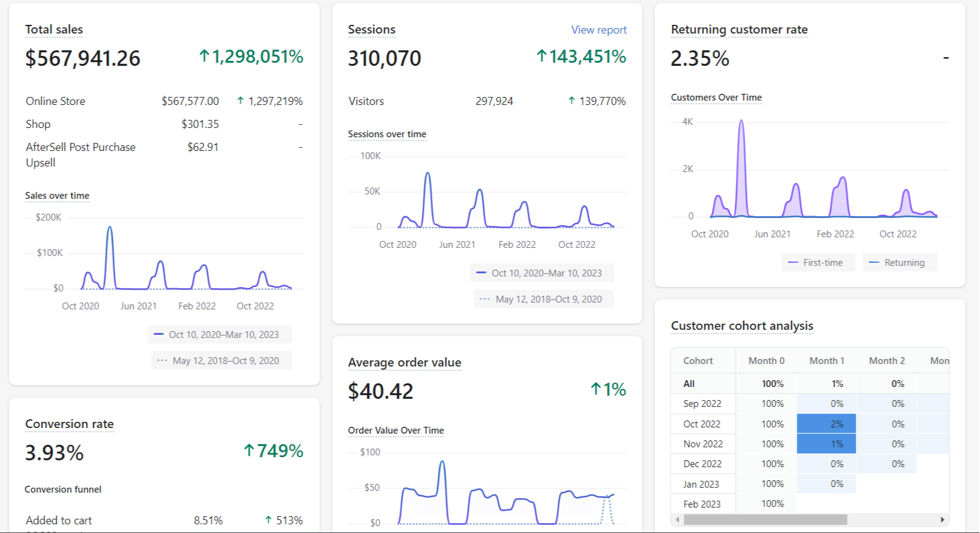
Task: Click the Sessions green up-arrow percentage indicator
Action: point(581,57)
